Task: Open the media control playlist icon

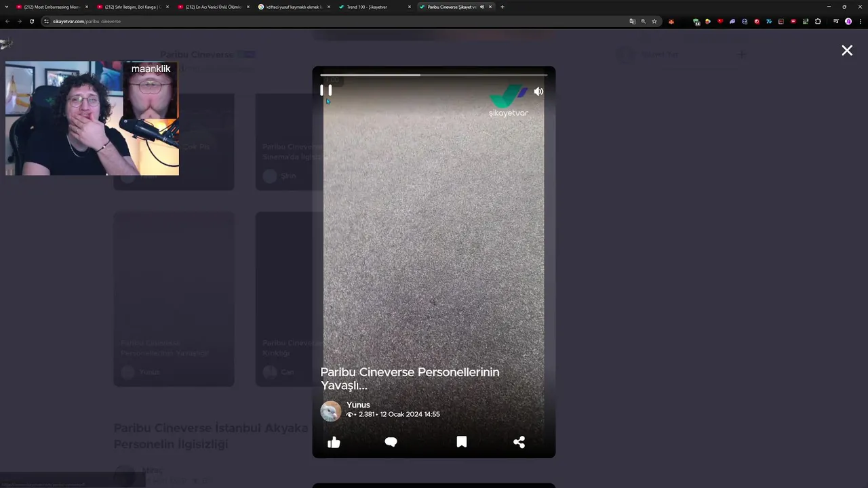Action: (x=836, y=21)
